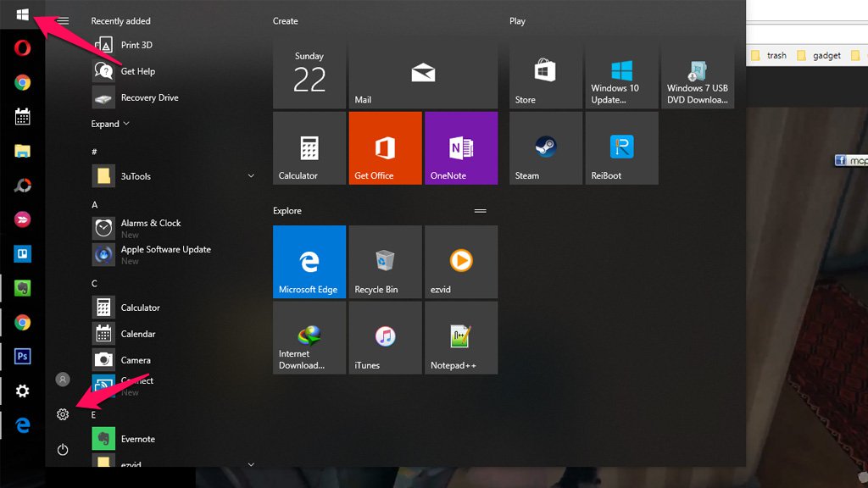
Task: Launch the ezvid tile
Action: point(461,262)
